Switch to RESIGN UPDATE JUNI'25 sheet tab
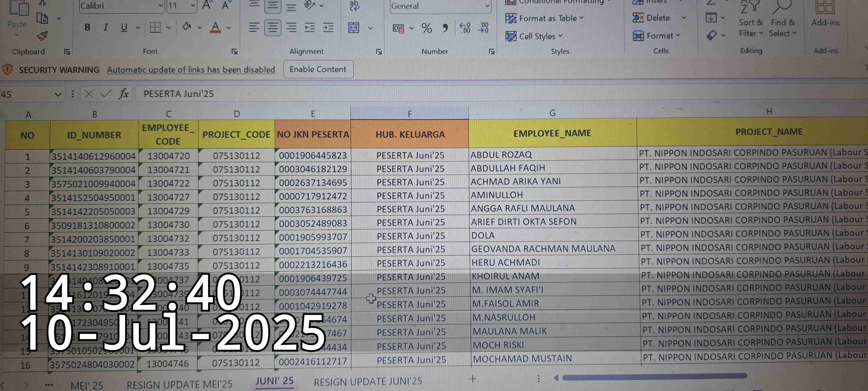868x391 pixels. click(x=368, y=382)
